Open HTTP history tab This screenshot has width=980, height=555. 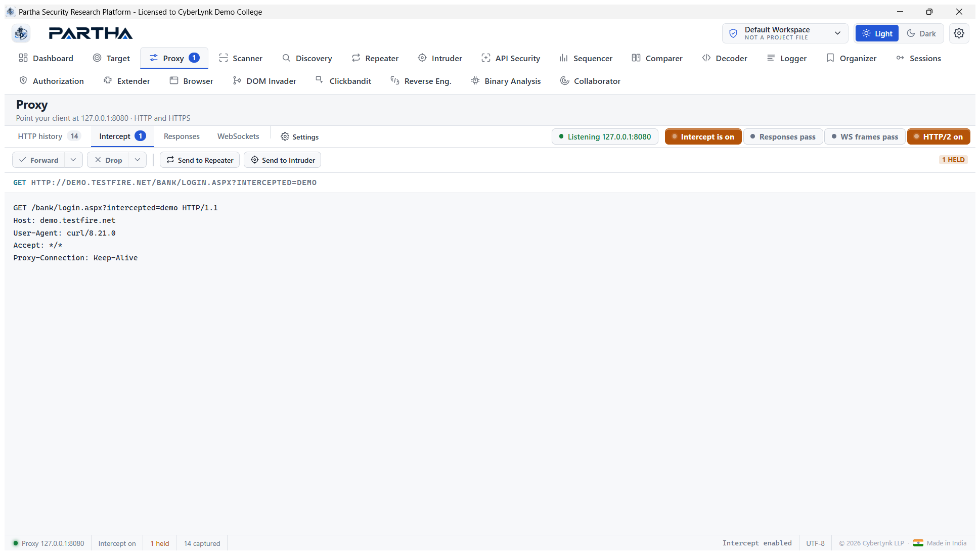[x=49, y=136]
